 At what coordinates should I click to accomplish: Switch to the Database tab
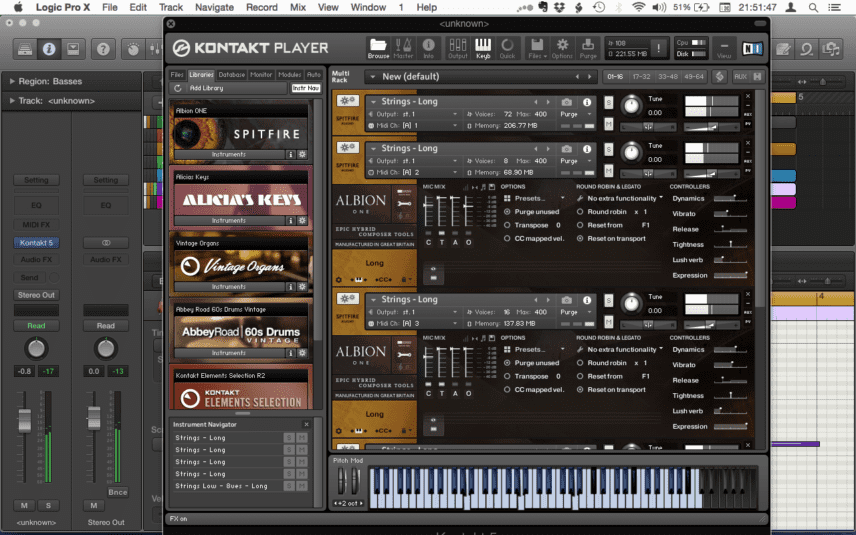click(231, 75)
